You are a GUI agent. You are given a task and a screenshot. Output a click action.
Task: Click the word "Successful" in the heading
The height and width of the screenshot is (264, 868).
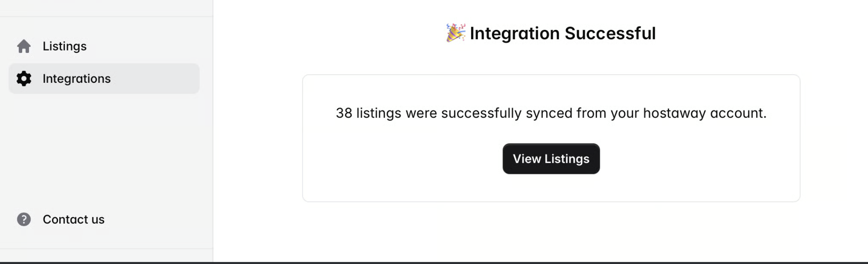(610, 34)
